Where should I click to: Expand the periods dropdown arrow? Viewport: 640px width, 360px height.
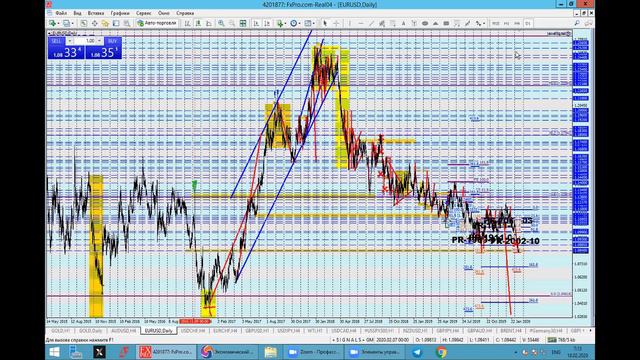pyautogui.click(x=300, y=23)
